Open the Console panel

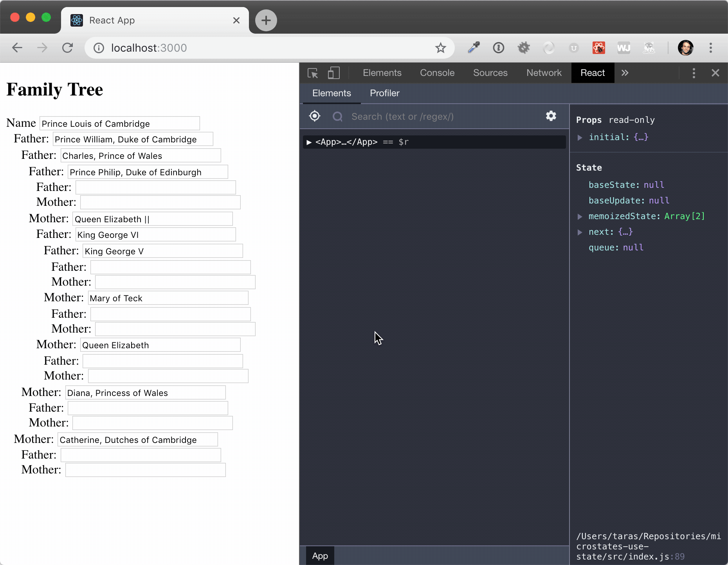437,73
